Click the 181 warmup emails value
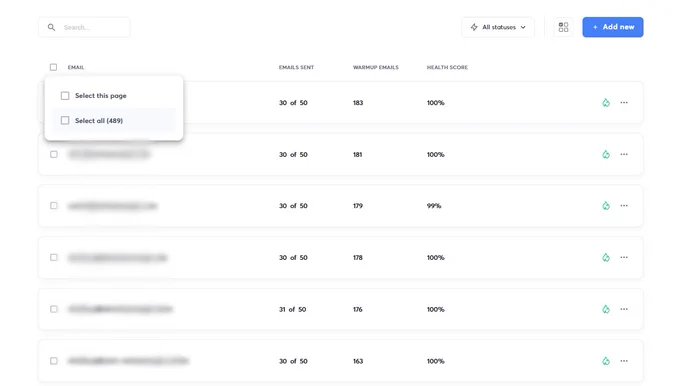The image size is (680, 386). pos(357,154)
